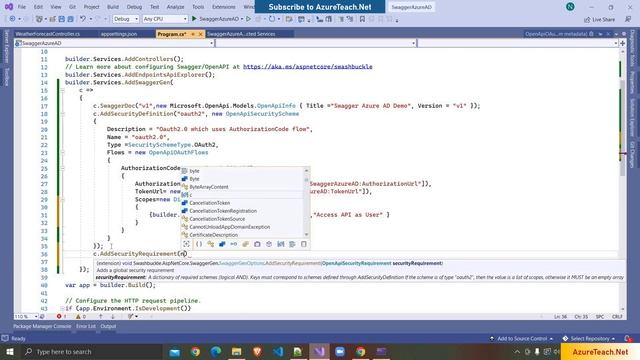Image resolution: width=640 pixels, height=360 pixels.
Task: Click the Visual Studio logo icon
Action: (x=9, y=7)
